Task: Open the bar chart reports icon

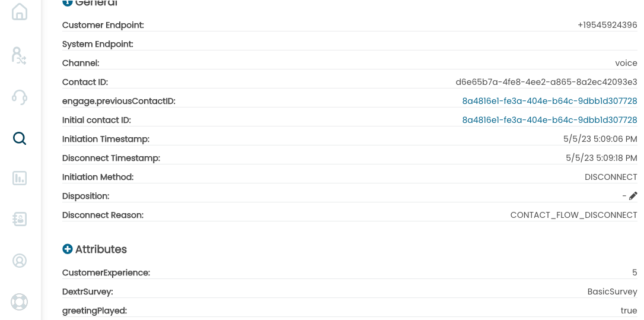Action: pyautogui.click(x=20, y=178)
